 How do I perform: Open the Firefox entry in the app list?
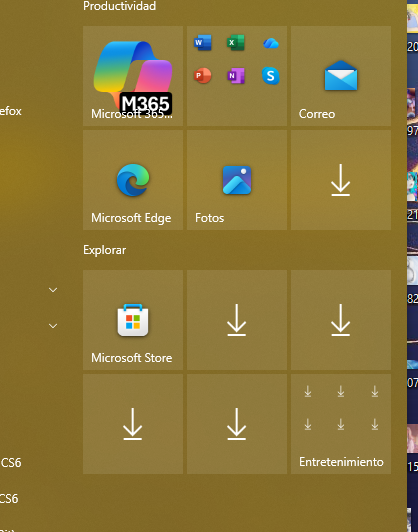click(x=11, y=111)
